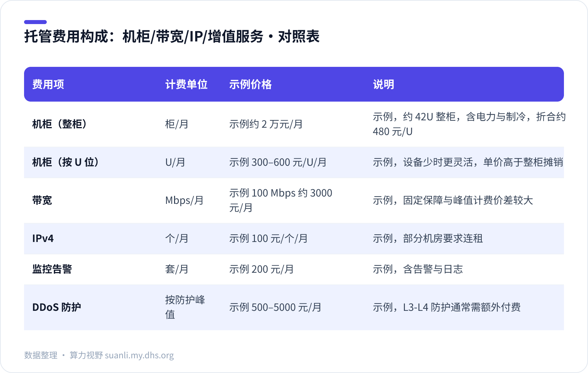Click the 示例 200 元/月 price

[262, 269]
